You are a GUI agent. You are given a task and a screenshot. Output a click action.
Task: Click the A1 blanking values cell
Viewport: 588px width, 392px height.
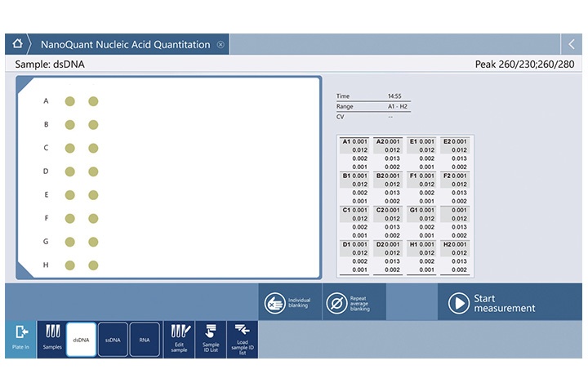tap(354, 154)
